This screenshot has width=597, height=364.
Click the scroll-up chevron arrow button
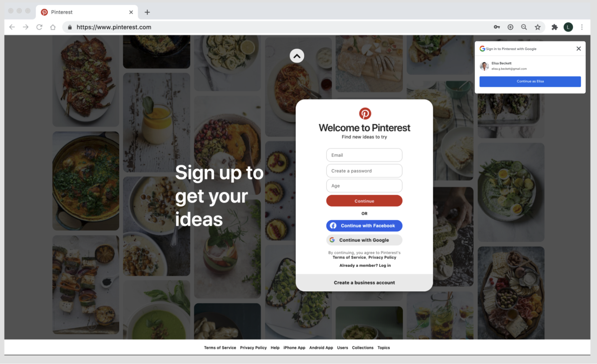coord(297,56)
